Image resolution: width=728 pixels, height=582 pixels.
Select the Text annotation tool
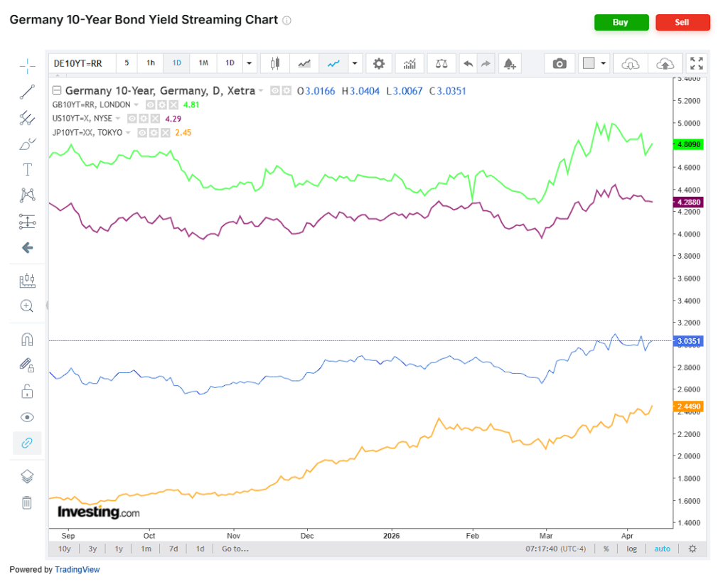coord(27,169)
